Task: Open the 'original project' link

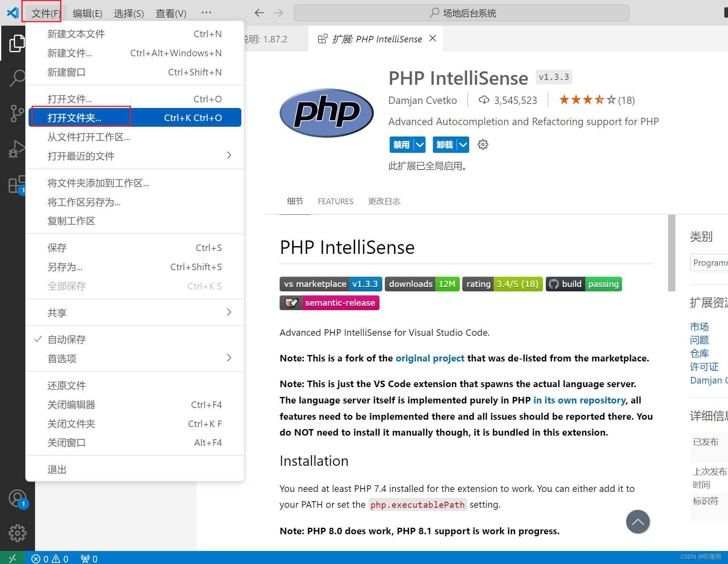Action: 430,358
